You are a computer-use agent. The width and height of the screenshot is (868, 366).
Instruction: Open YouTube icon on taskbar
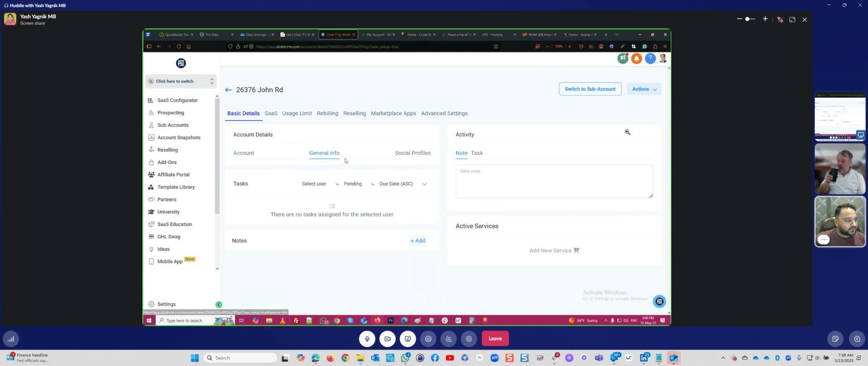pyautogui.click(x=450, y=358)
